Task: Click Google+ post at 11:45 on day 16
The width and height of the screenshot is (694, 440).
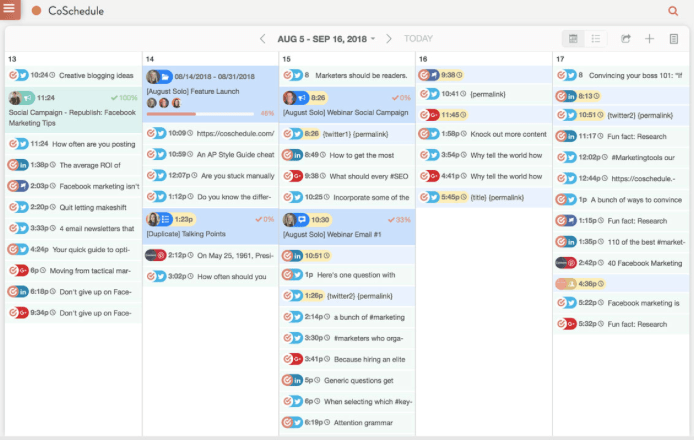Action: point(484,115)
